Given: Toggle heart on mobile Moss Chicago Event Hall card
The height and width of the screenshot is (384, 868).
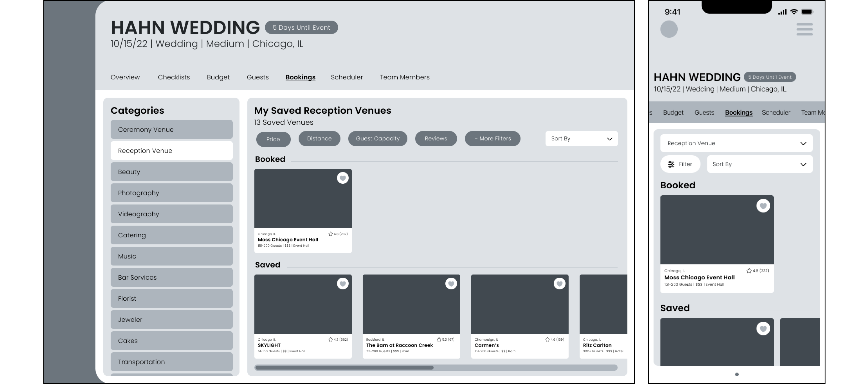Looking at the screenshot, I should click(x=763, y=206).
